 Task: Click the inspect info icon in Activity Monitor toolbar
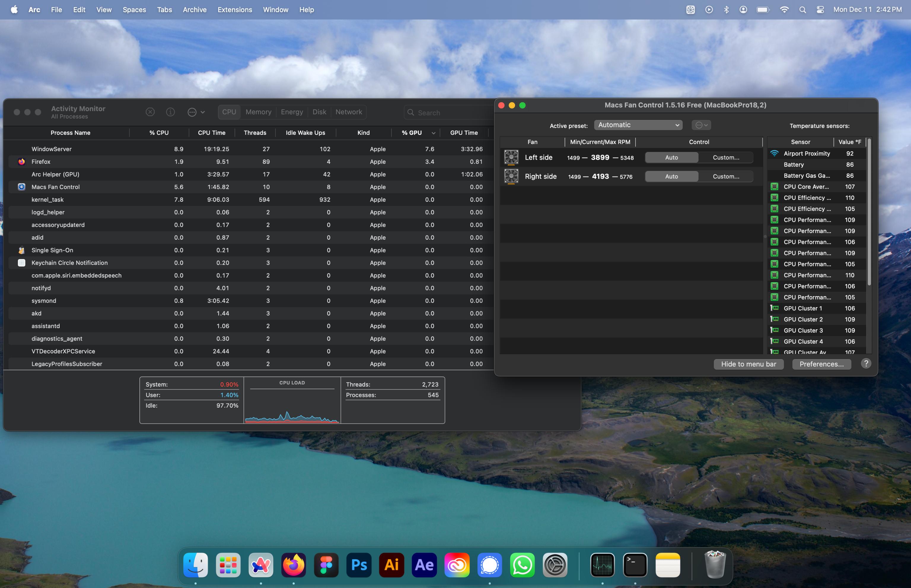point(170,112)
